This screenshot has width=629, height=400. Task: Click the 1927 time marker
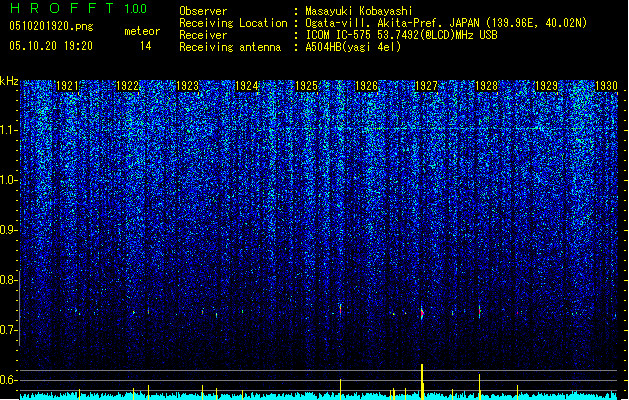click(x=426, y=86)
